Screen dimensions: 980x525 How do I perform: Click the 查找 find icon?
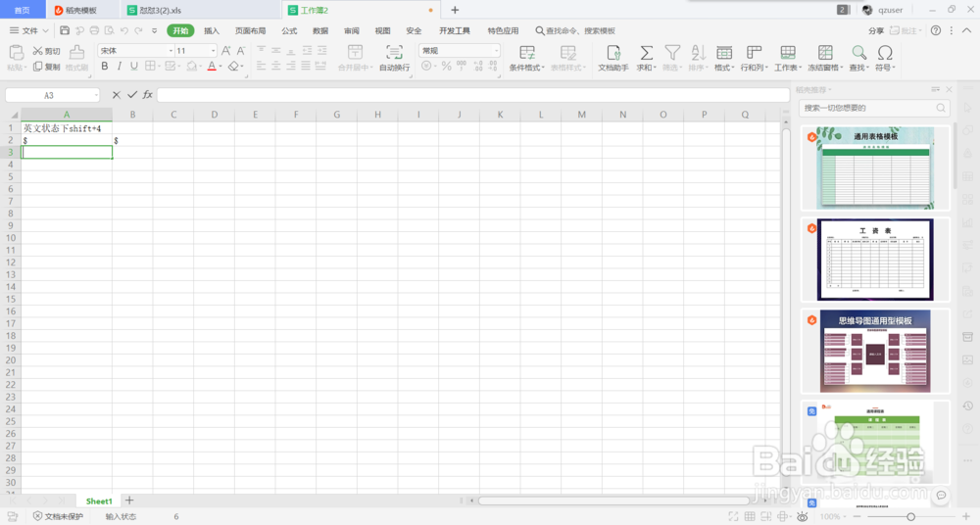pyautogui.click(x=858, y=58)
